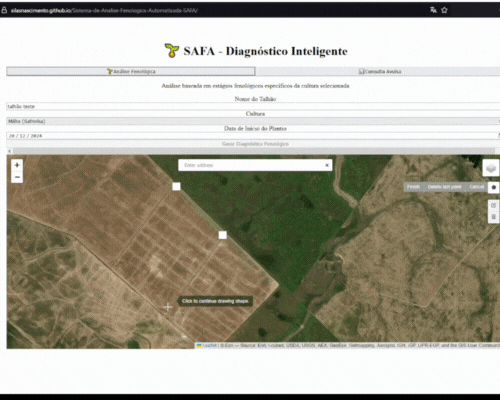Bookmark page with the star icon
Image resolution: width=500 pixels, height=400 pixels.
(444, 10)
